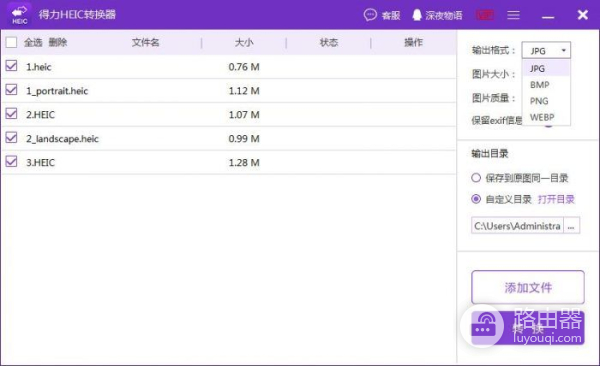The height and width of the screenshot is (366, 600).
Task: Uncheck the 1.heic file checkbox
Action: [x=11, y=66]
